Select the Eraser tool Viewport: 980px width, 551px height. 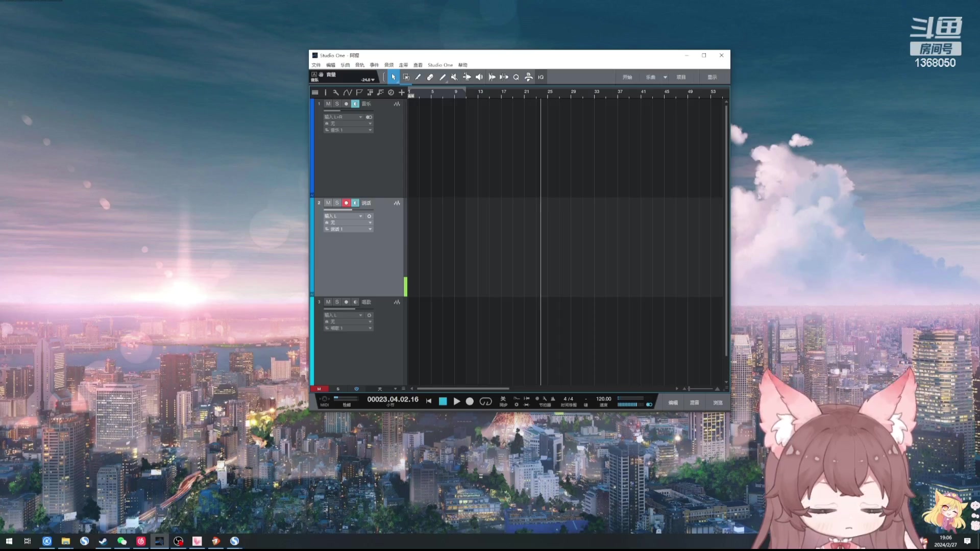tap(430, 77)
